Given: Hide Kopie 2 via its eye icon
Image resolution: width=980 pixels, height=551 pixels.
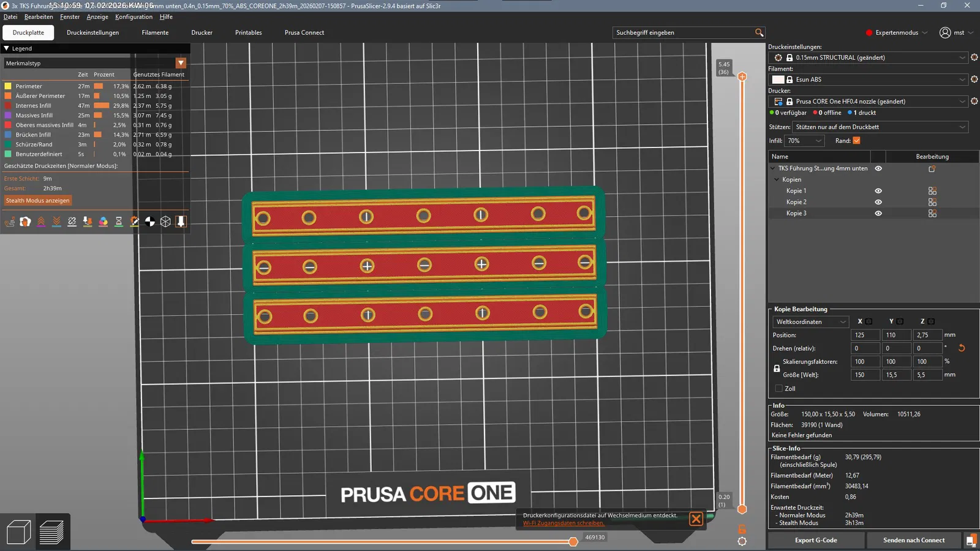Looking at the screenshot, I should (878, 202).
